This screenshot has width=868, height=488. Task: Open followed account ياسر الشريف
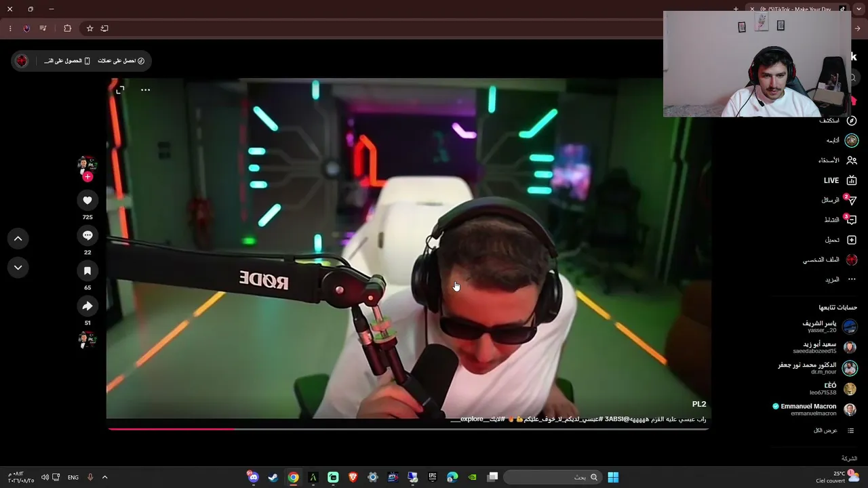(829, 327)
